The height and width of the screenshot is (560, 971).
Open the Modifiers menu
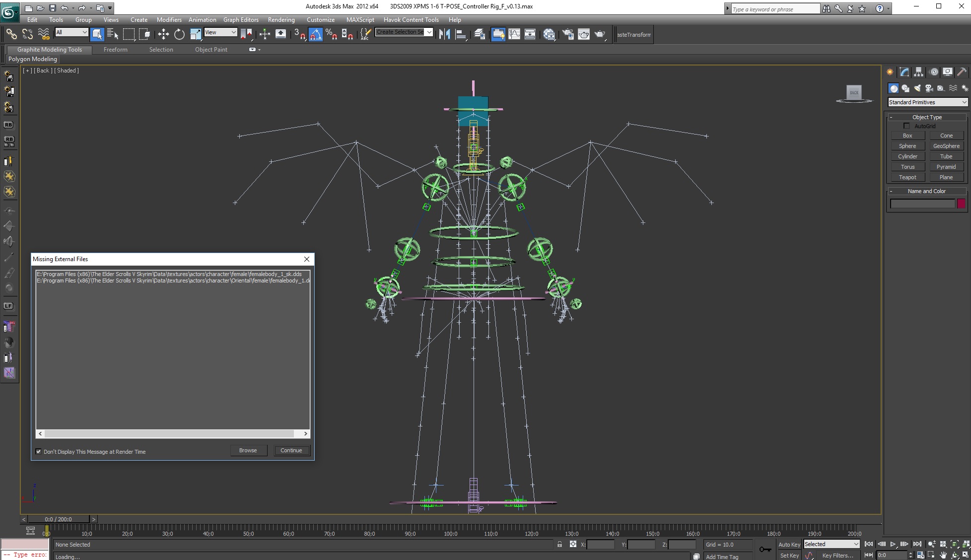point(169,20)
